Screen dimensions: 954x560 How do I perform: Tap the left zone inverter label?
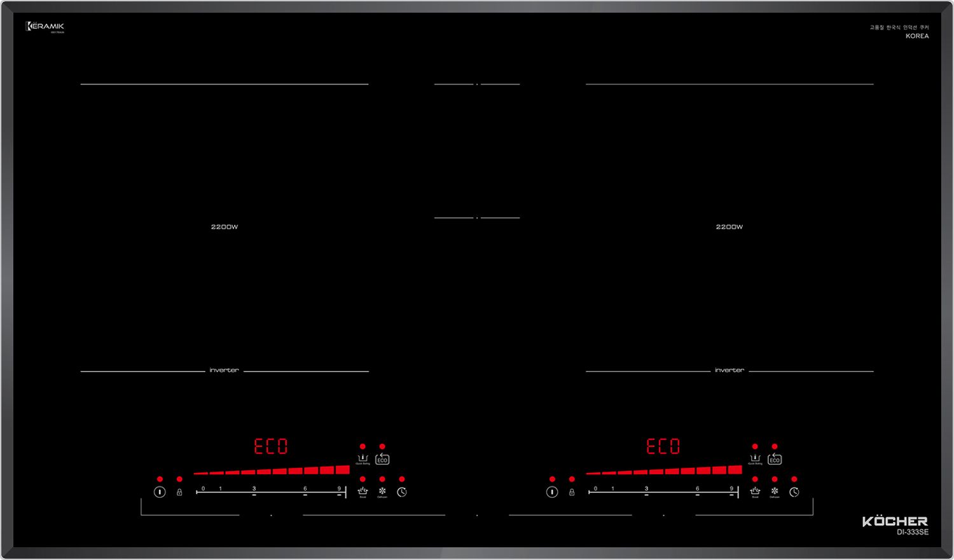click(225, 370)
